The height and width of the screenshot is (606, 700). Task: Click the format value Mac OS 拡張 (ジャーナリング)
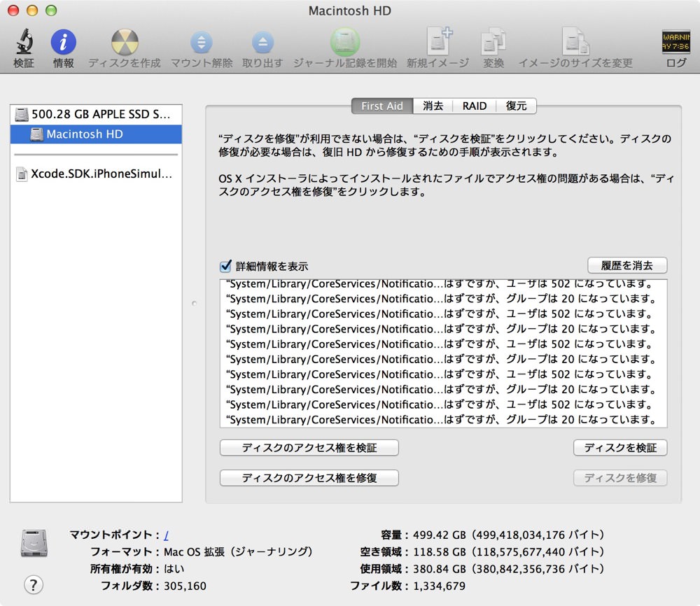[x=238, y=551]
